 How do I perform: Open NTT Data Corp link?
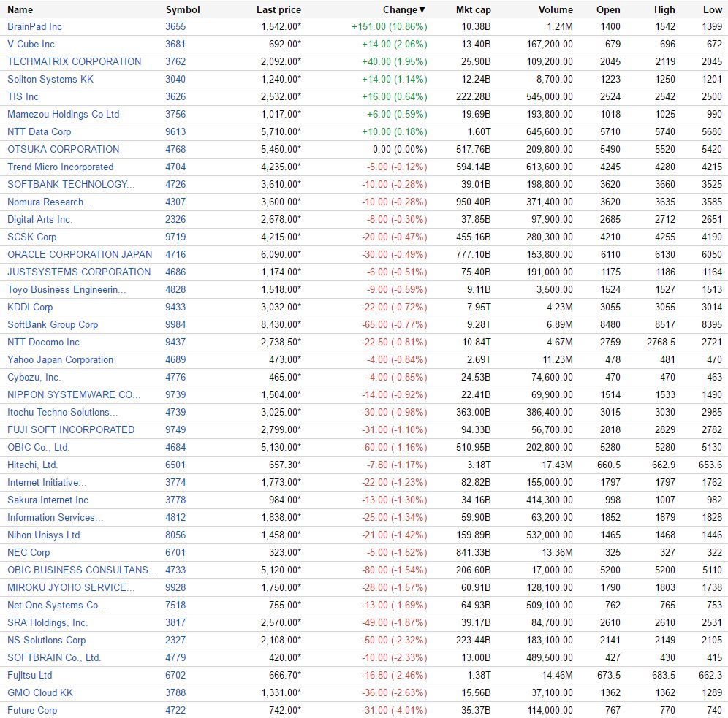(39, 131)
